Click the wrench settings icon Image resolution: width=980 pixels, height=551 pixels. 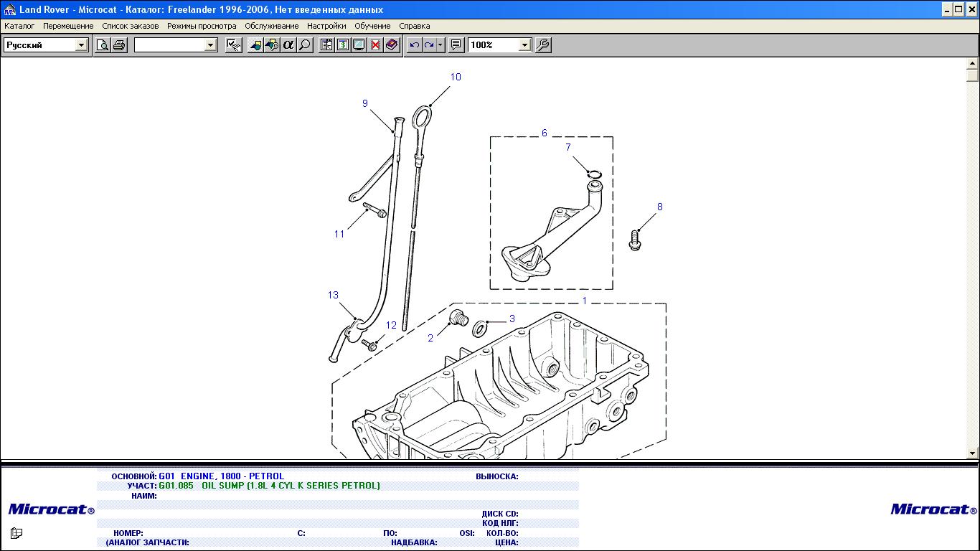(543, 44)
